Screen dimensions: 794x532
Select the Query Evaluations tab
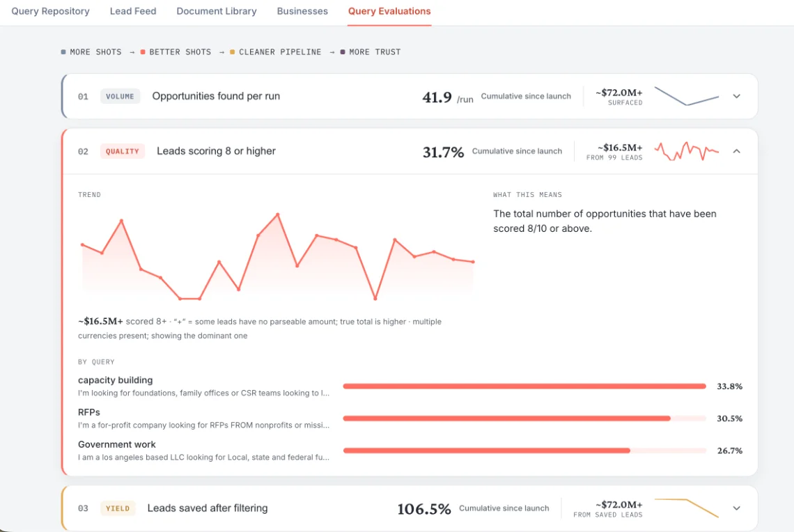click(x=389, y=11)
